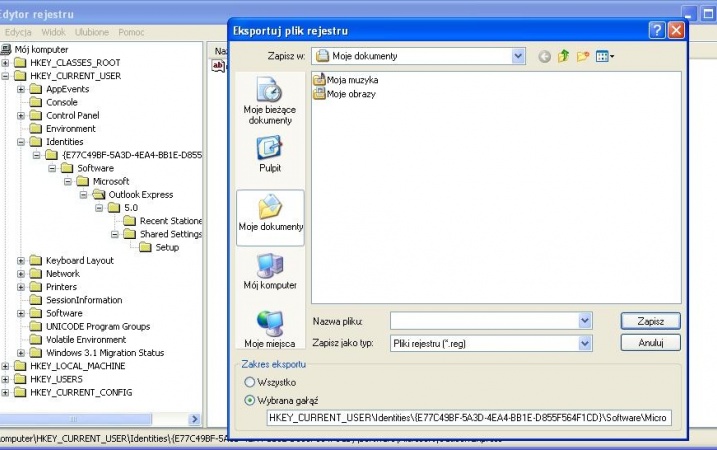
Task: Select Wybrana gałąź export range option
Action: [249, 400]
